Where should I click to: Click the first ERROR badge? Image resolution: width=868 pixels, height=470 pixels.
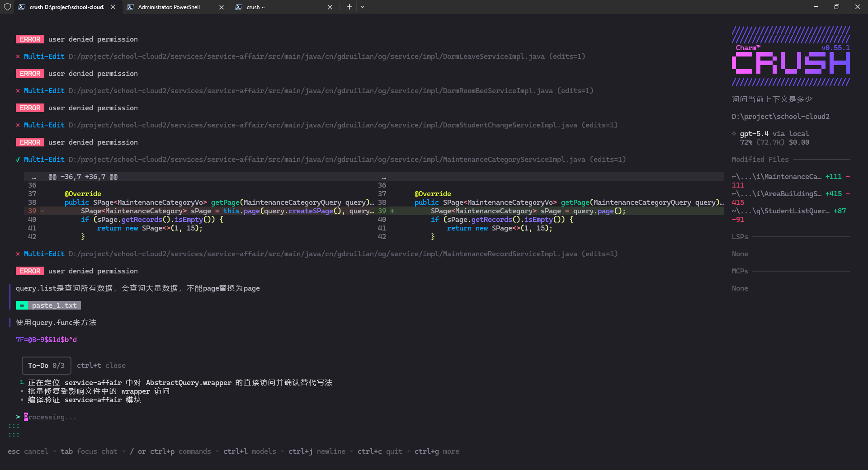(30, 39)
